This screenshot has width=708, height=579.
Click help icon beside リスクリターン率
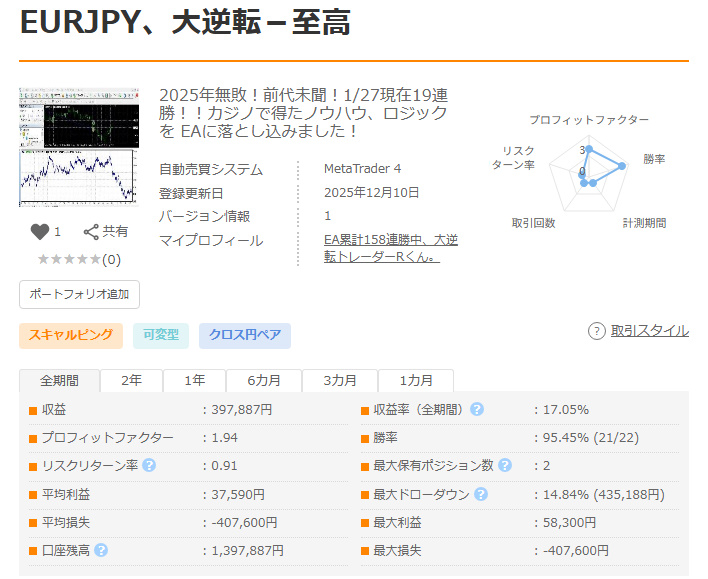pyautogui.click(x=149, y=465)
